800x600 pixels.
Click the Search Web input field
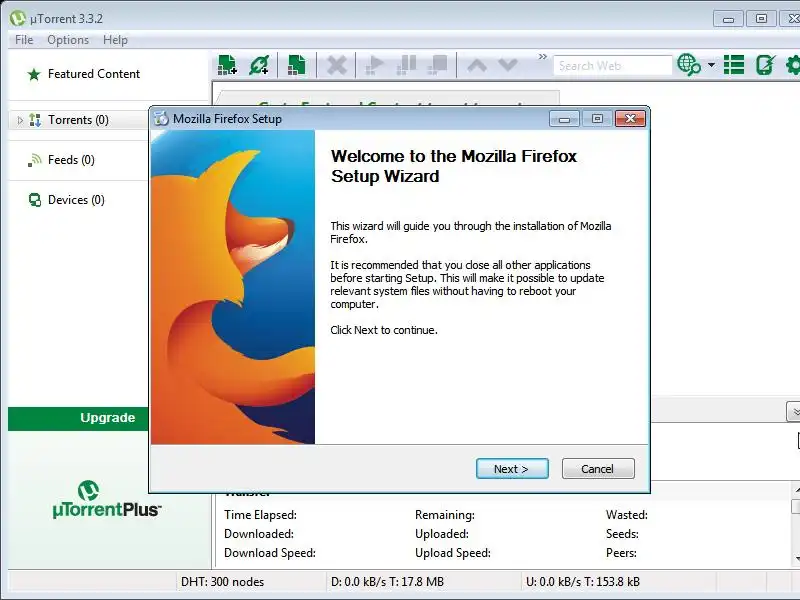click(x=612, y=65)
